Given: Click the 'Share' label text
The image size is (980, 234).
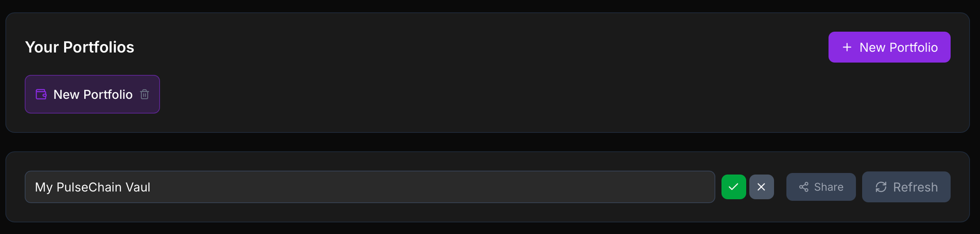Looking at the screenshot, I should tap(829, 187).
